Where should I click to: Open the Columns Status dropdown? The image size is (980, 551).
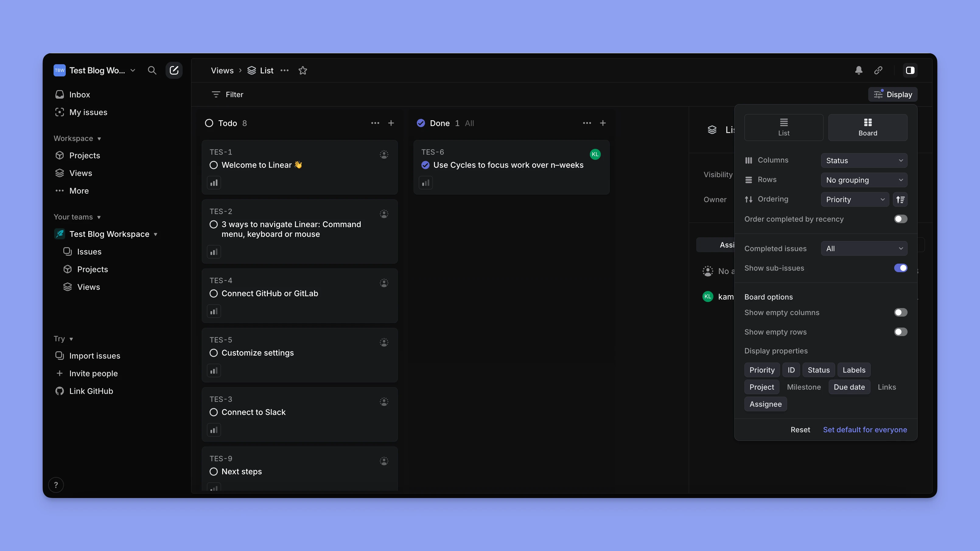tap(864, 160)
